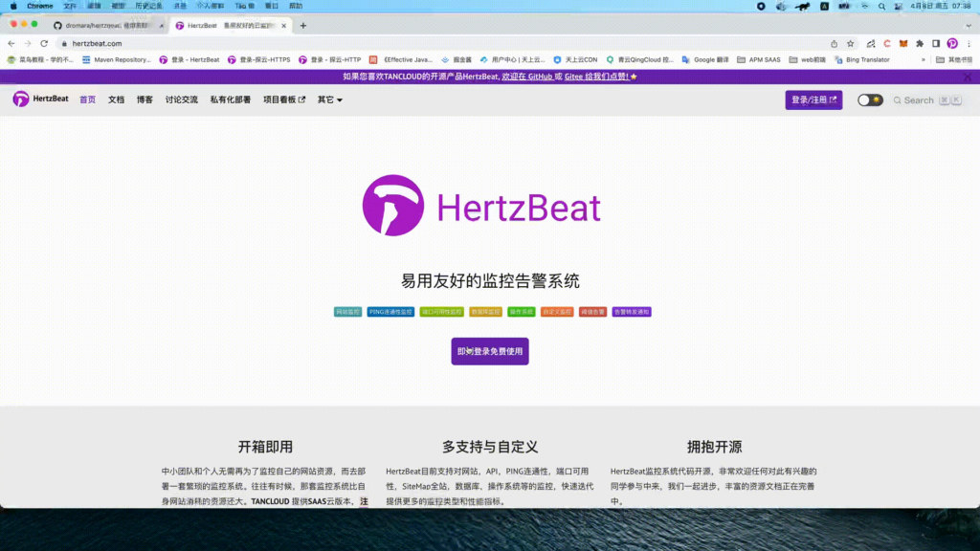Open the web前端 bookmark folder

pyautogui.click(x=808, y=60)
